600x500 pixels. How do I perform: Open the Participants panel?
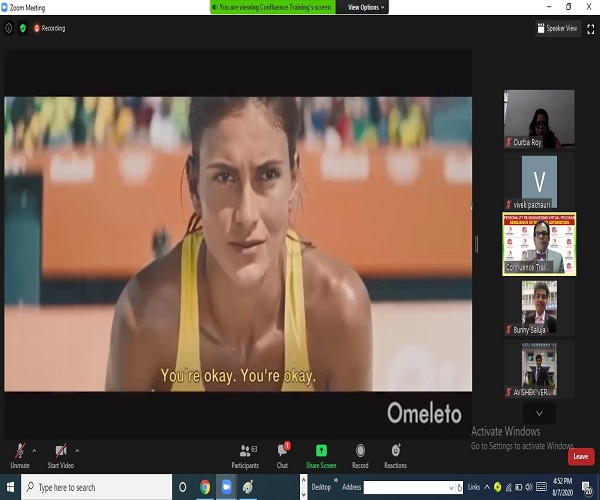pos(245,456)
